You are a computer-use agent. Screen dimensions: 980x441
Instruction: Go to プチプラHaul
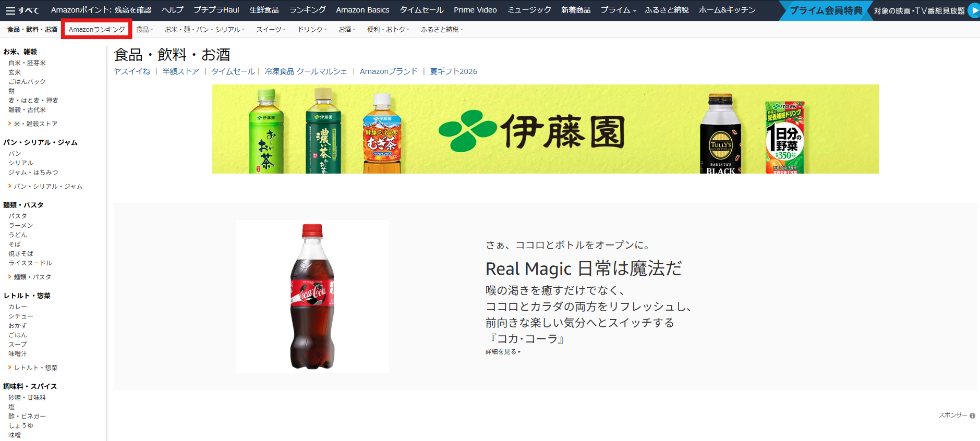click(x=216, y=10)
